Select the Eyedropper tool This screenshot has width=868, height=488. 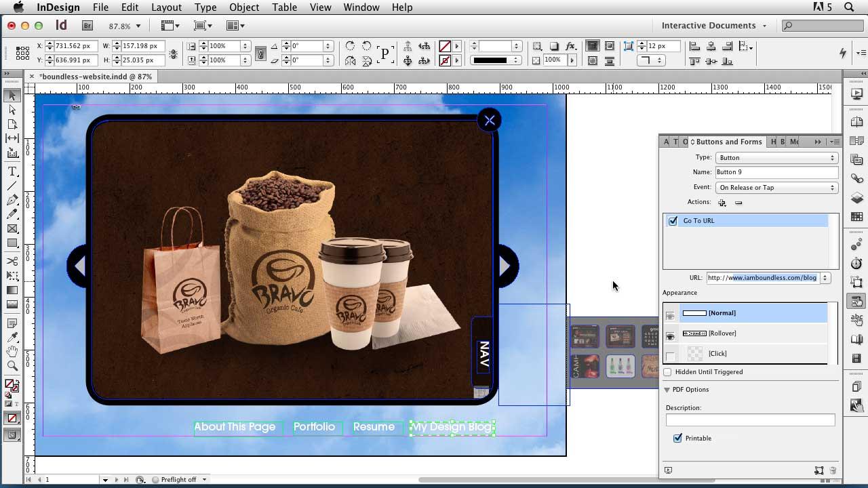tap(12, 338)
